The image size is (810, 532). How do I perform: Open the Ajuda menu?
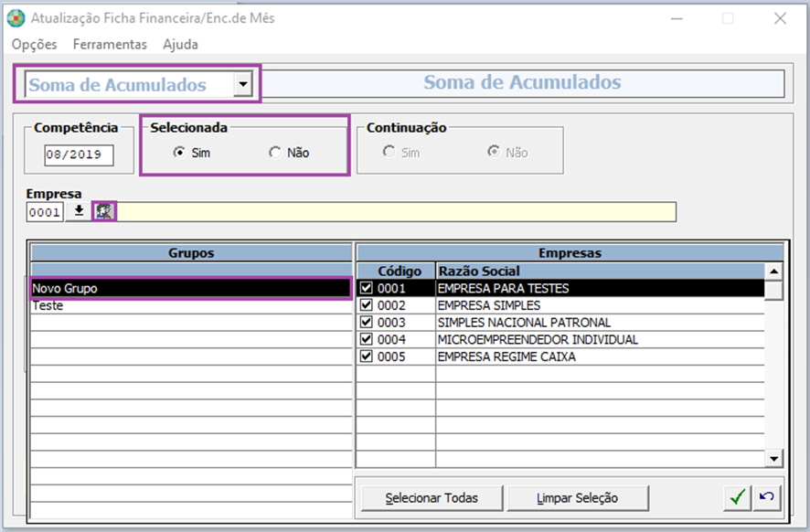tap(180, 45)
